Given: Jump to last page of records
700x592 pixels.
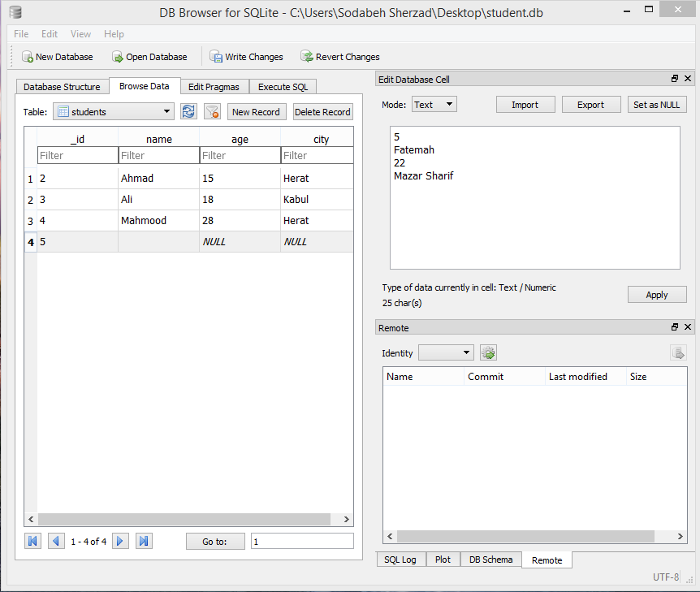Looking at the screenshot, I should pyautogui.click(x=144, y=541).
